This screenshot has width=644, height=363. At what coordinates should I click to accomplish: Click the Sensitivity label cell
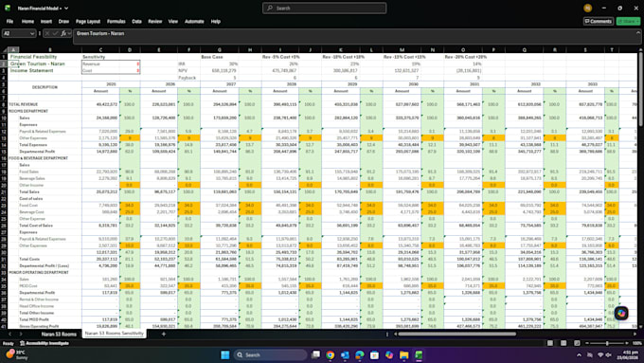tap(94, 57)
